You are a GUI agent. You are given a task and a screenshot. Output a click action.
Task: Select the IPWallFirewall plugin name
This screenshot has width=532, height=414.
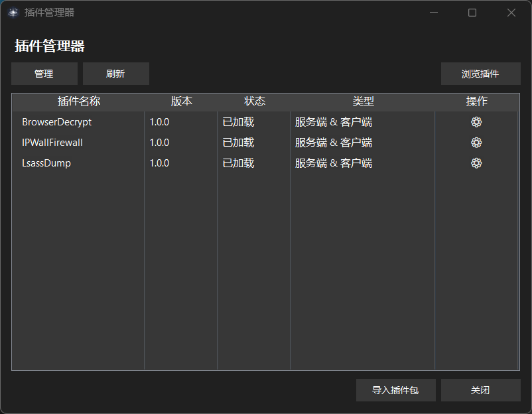click(x=52, y=143)
